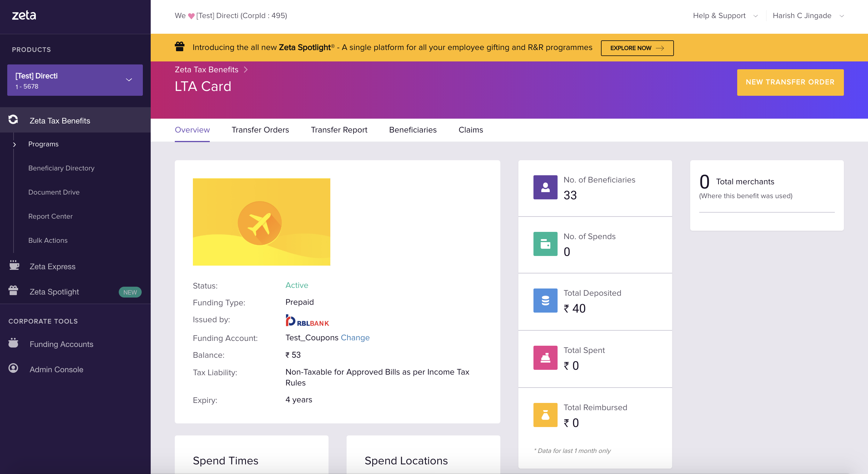Click the Zeta Tax Benefits refresh icon

[13, 120]
